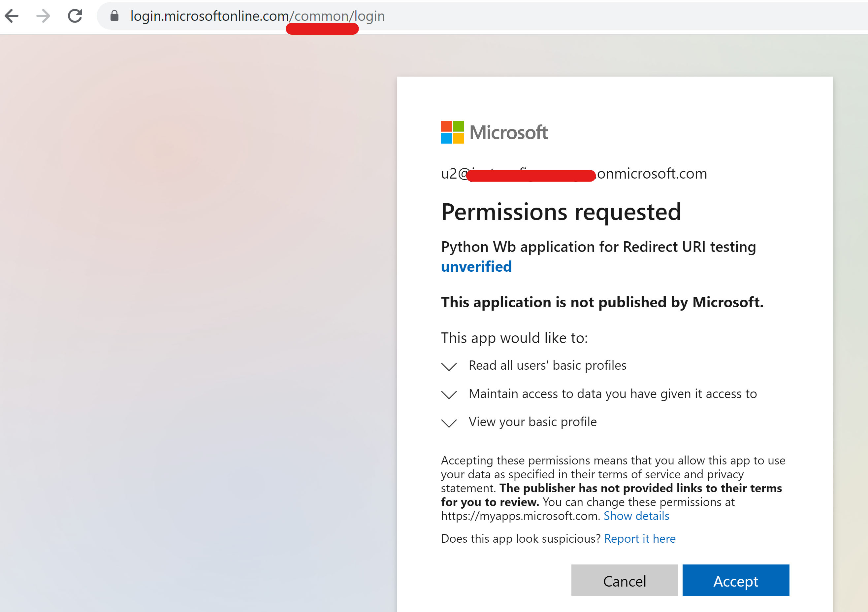The image size is (868, 612).
Task: Click the Microsoft logo
Action: point(494,132)
